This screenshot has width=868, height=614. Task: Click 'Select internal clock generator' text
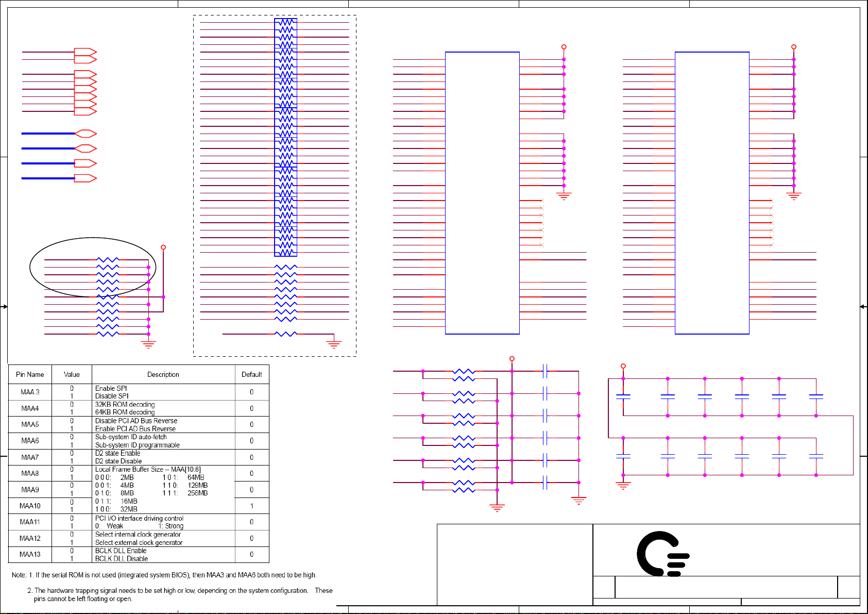[138, 535]
